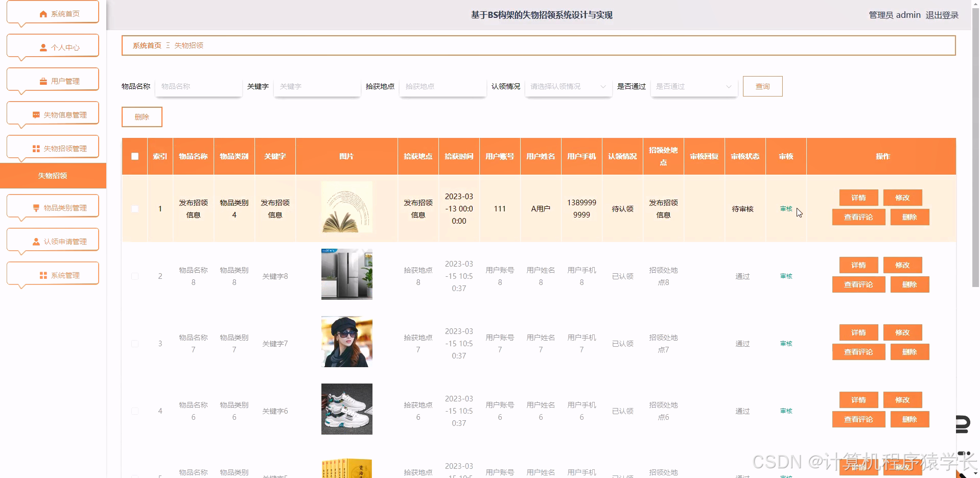Viewport: 980px width, 478px height.
Task: Open 用户管理 in the sidebar
Action: 53,80
